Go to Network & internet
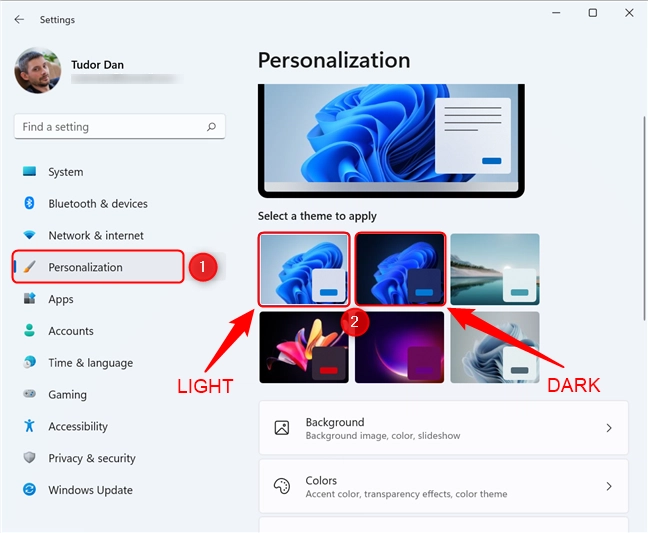The height and width of the screenshot is (533, 648). [x=96, y=236]
